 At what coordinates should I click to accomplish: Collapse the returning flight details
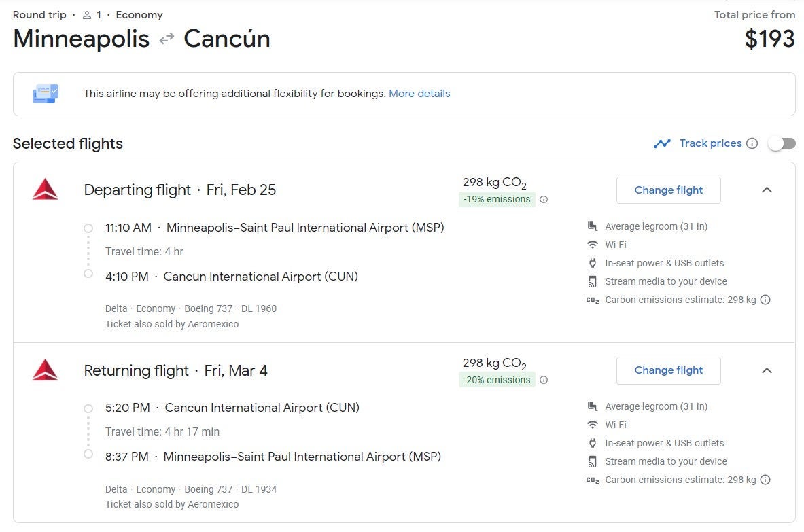coord(767,370)
